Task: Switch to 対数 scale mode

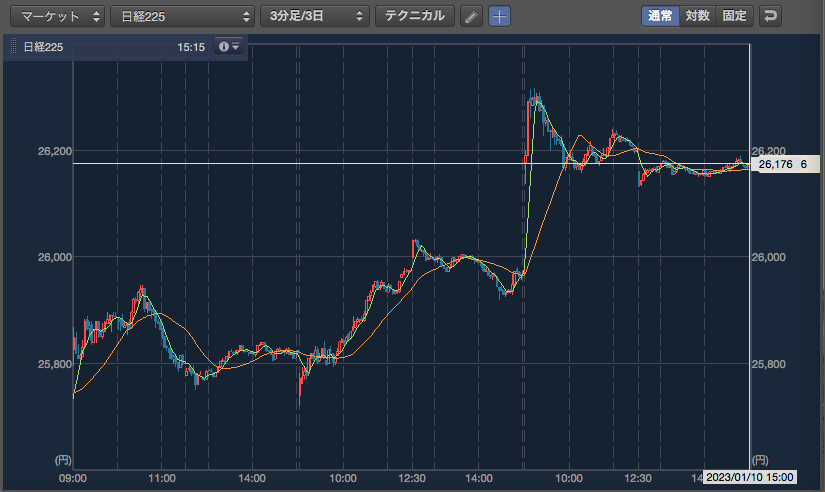Action: coord(698,16)
